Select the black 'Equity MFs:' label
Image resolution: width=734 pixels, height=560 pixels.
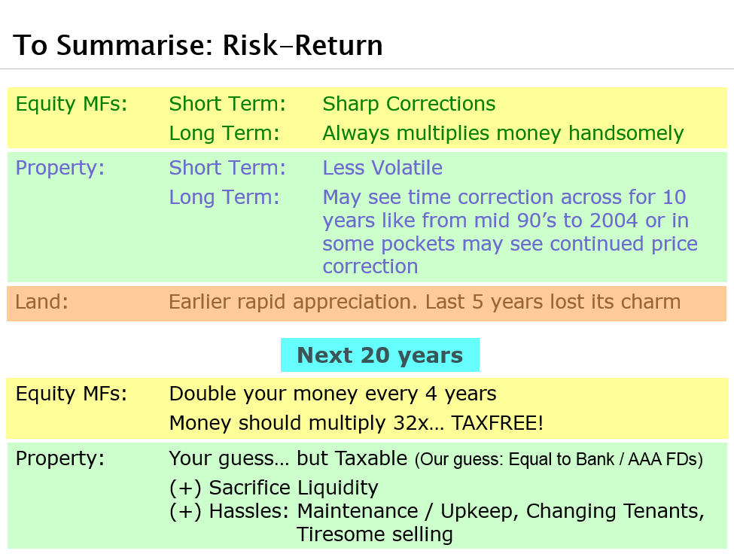point(72,394)
